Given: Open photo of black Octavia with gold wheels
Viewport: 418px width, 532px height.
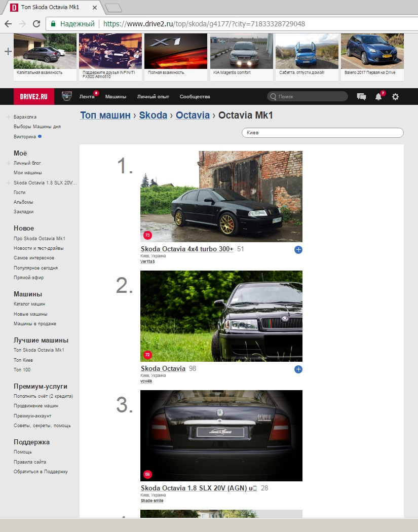Looking at the screenshot, I should (221, 197).
